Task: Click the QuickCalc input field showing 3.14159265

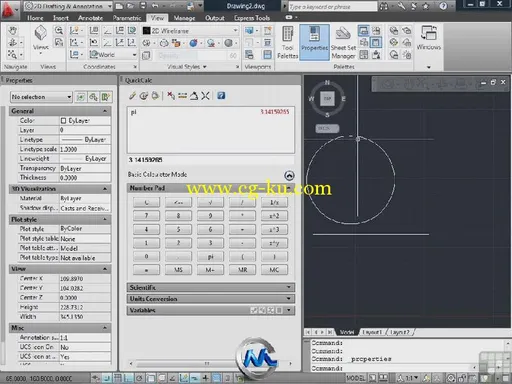Action: click(211, 160)
